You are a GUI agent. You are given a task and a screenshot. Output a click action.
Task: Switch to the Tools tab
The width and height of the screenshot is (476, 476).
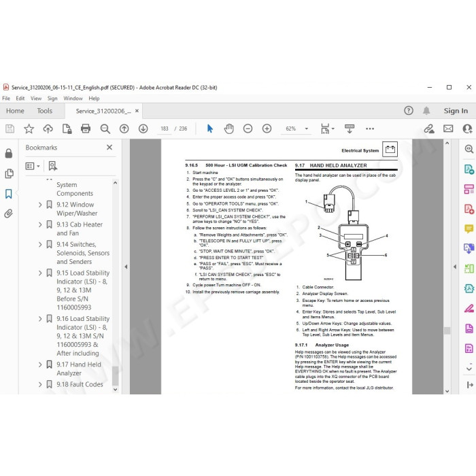(45, 111)
